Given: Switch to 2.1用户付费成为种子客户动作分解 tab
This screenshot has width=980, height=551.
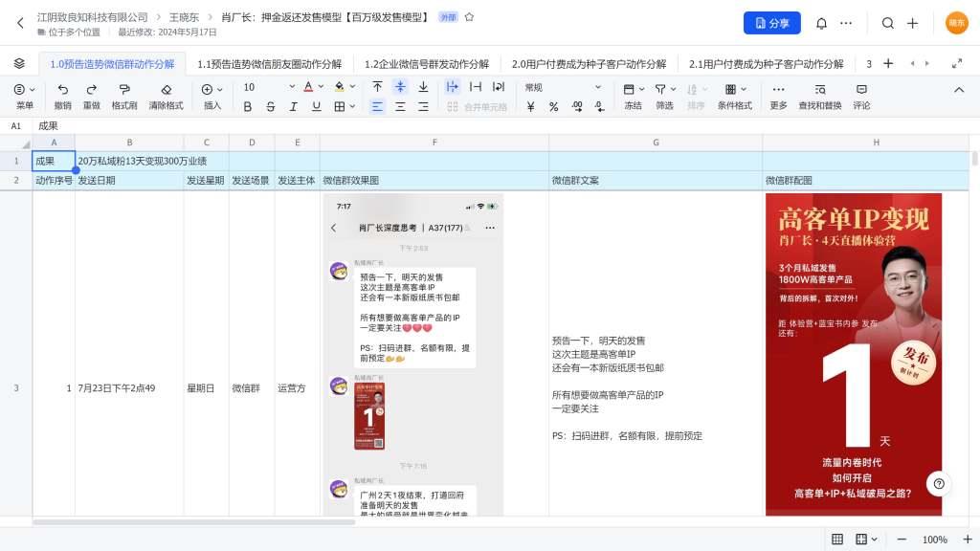Looking at the screenshot, I should [767, 64].
